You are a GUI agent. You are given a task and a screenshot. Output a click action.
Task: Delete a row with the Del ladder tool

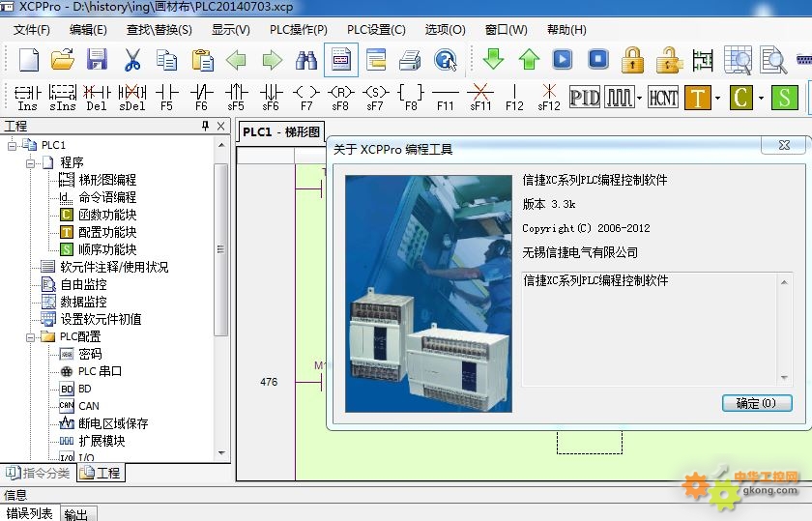(97, 98)
